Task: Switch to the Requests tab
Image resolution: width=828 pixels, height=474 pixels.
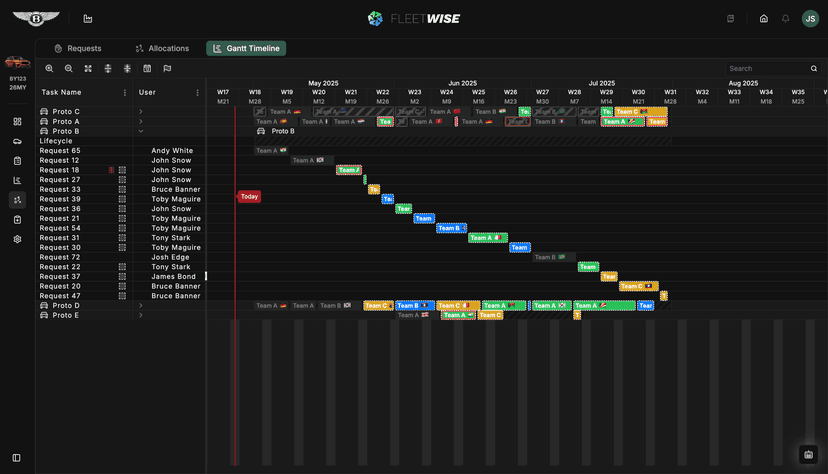Action: 78,48
